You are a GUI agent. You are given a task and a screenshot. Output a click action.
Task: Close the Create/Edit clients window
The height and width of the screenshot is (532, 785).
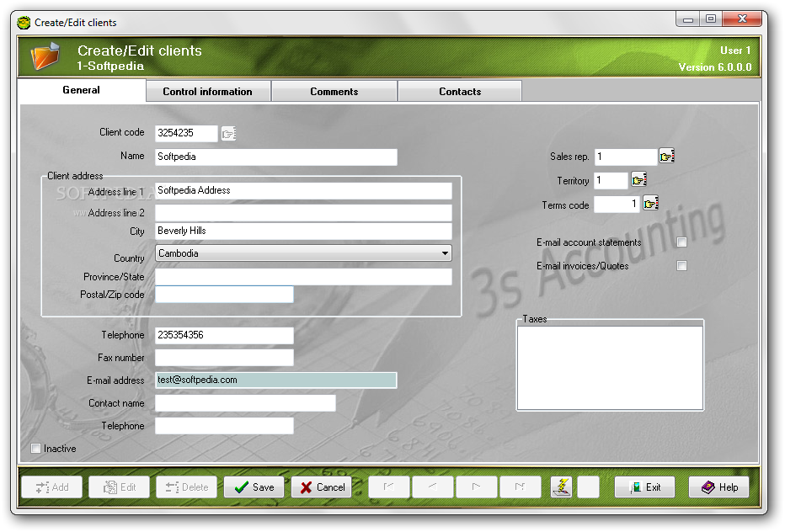(x=742, y=19)
